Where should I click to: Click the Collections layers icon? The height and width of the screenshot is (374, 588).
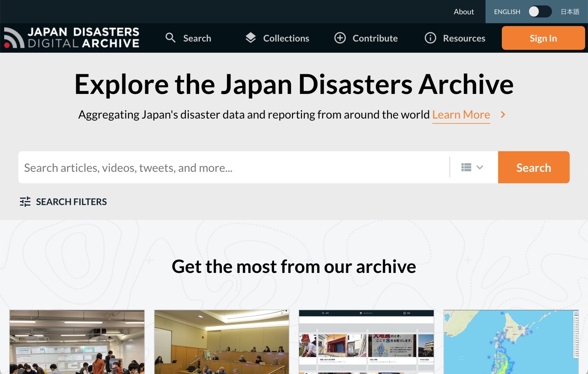[x=251, y=38]
